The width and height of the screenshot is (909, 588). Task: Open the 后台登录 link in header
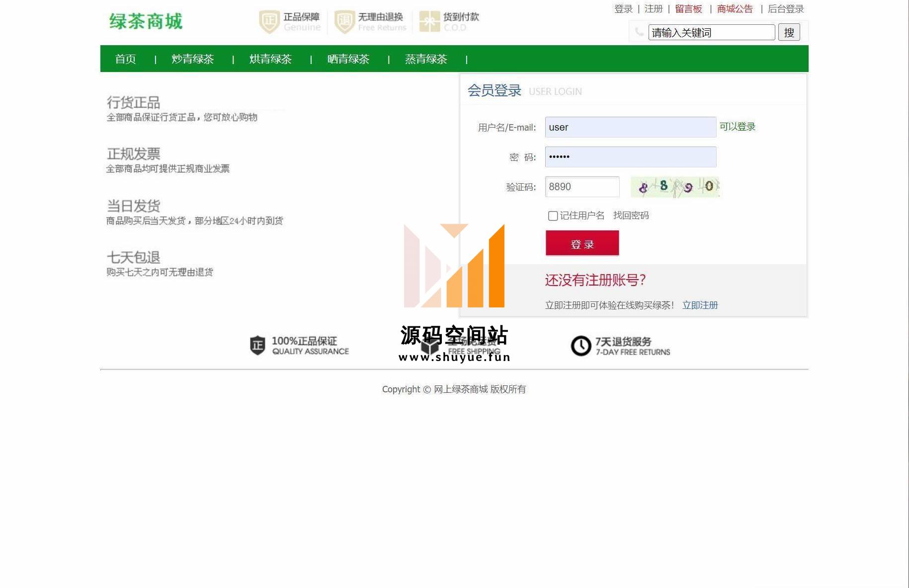coord(785,9)
